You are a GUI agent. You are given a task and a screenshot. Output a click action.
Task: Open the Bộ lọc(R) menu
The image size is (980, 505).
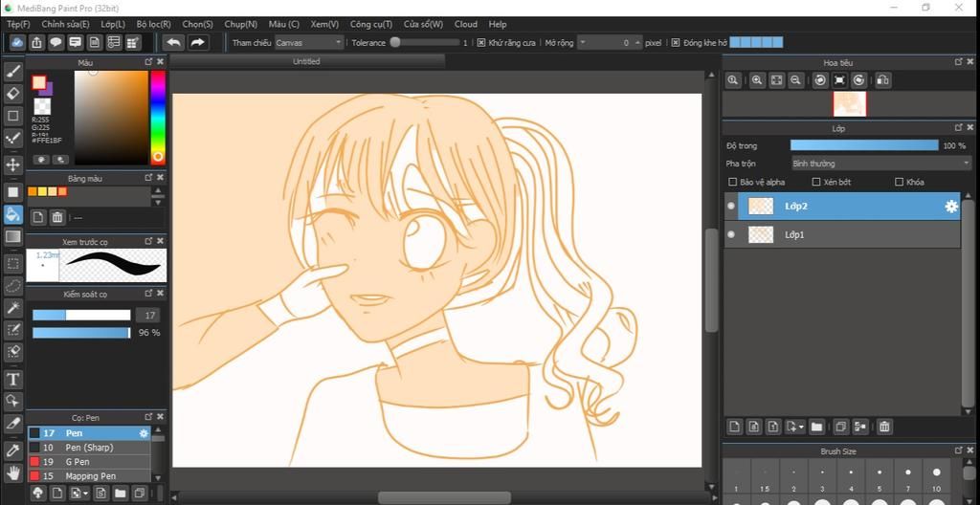(x=153, y=24)
